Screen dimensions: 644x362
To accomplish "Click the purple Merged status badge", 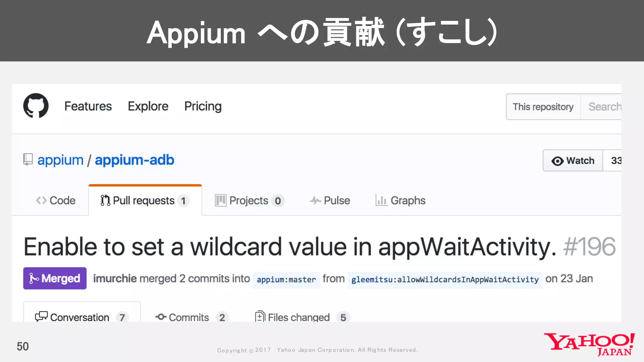I will click(x=55, y=278).
